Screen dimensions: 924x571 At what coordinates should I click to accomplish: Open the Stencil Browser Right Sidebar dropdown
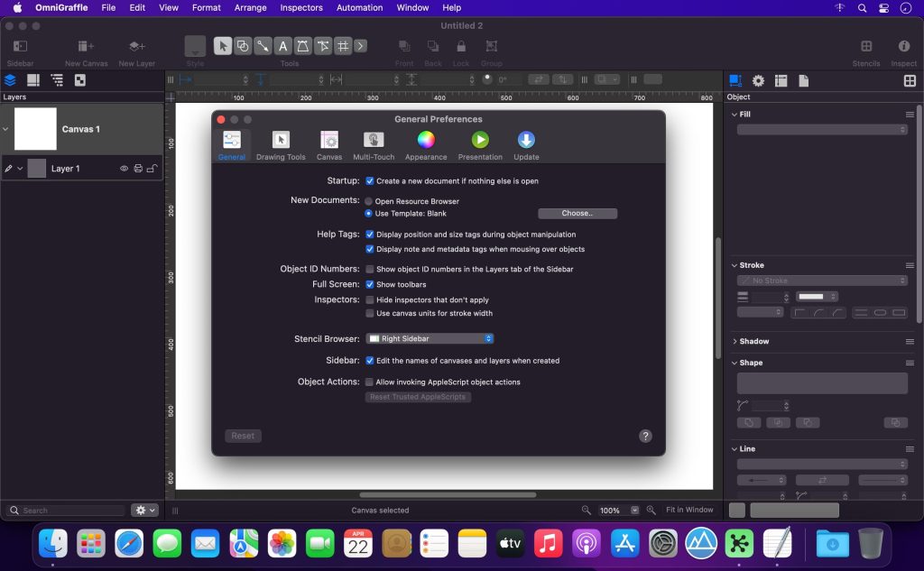(x=430, y=339)
